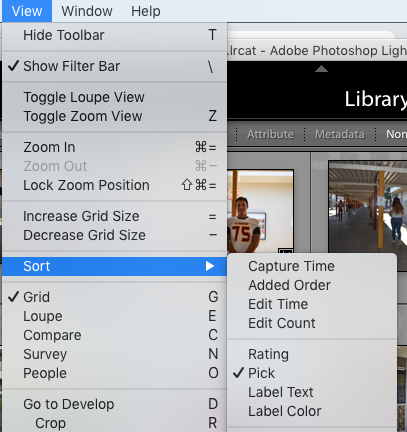Open the Help menu
The height and width of the screenshot is (432, 407).
coord(146,11)
